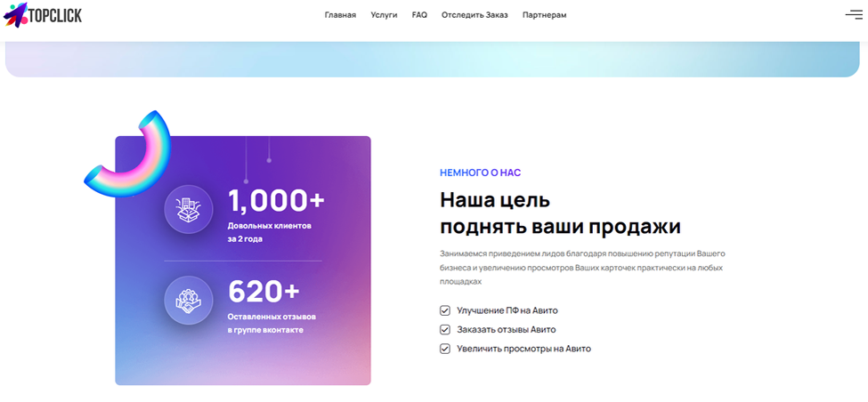
Task: Open the Услуги menu item
Action: click(385, 15)
